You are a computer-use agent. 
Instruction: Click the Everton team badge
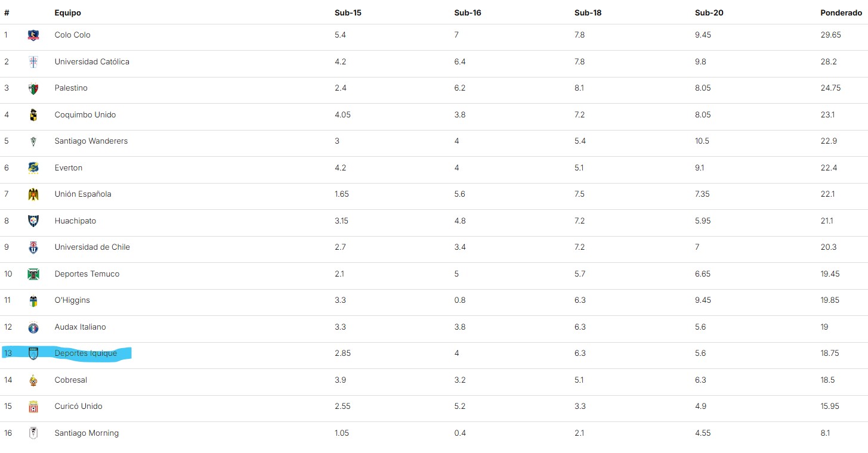tap(33, 168)
